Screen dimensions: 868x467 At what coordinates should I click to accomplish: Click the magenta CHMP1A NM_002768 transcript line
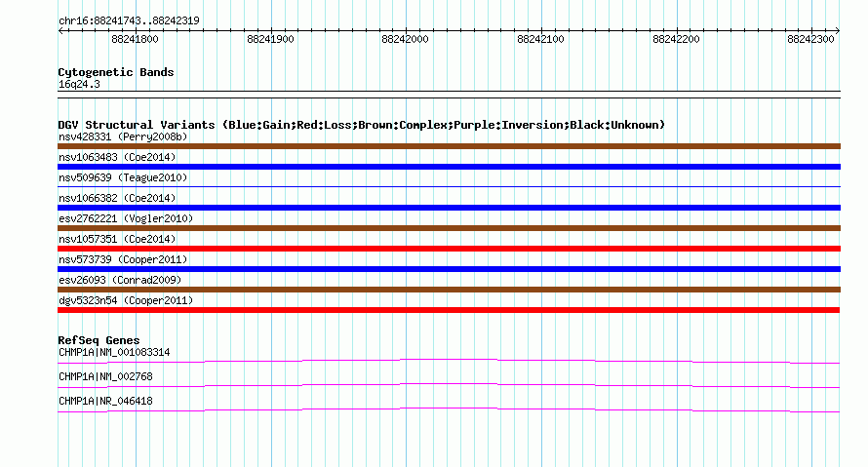tap(449, 386)
